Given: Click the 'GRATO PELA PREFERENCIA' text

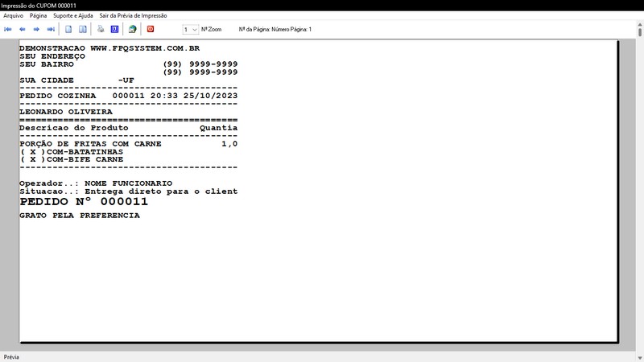Looking at the screenshot, I should 80,216.
